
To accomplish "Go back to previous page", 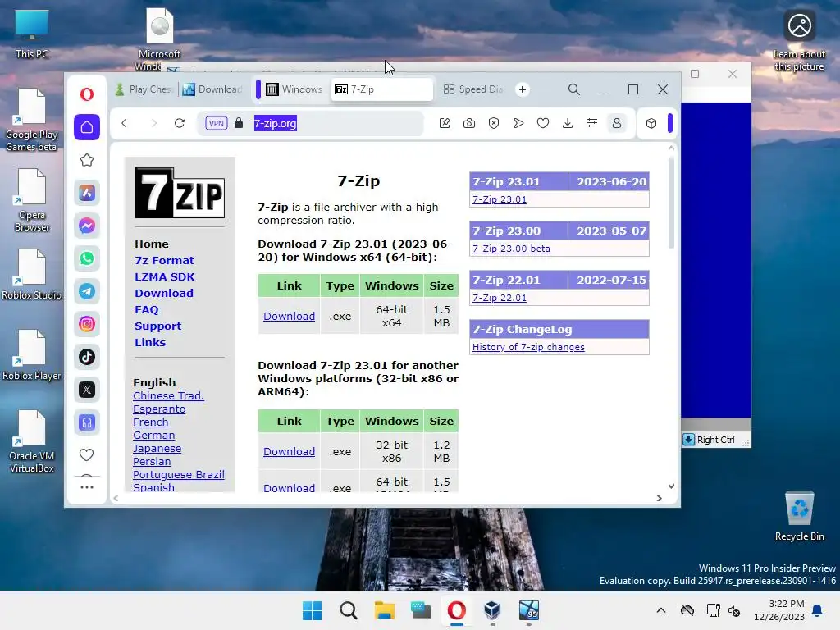I will 124,123.
